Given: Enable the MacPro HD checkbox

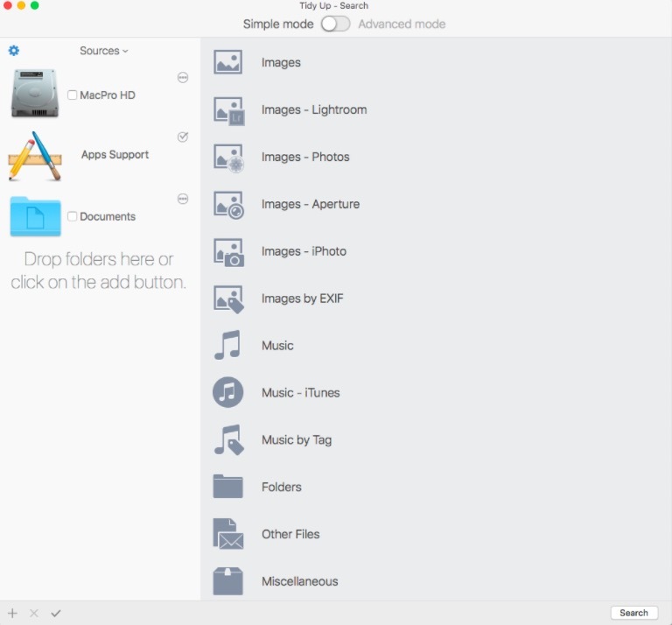Looking at the screenshot, I should click(x=73, y=95).
